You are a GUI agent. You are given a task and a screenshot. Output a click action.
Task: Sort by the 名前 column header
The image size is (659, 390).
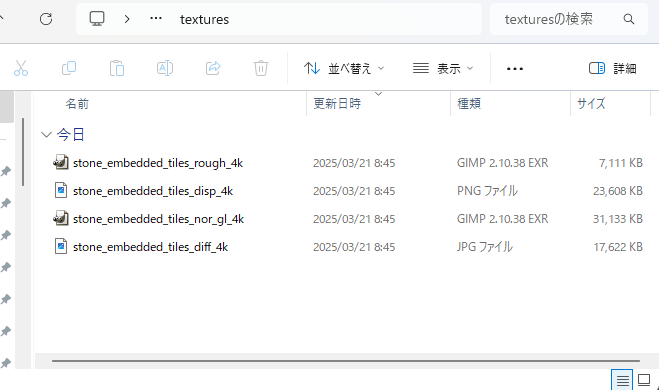click(77, 104)
